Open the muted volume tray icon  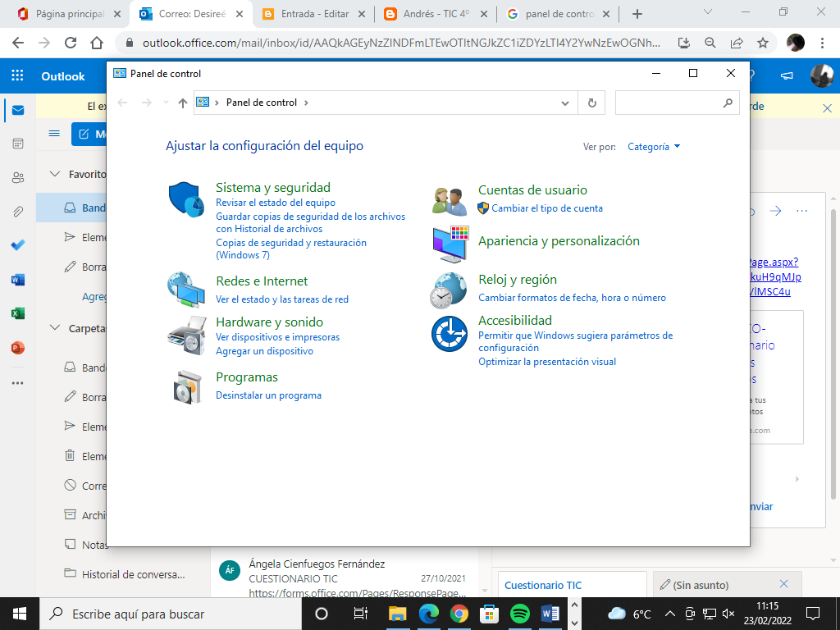point(728,614)
